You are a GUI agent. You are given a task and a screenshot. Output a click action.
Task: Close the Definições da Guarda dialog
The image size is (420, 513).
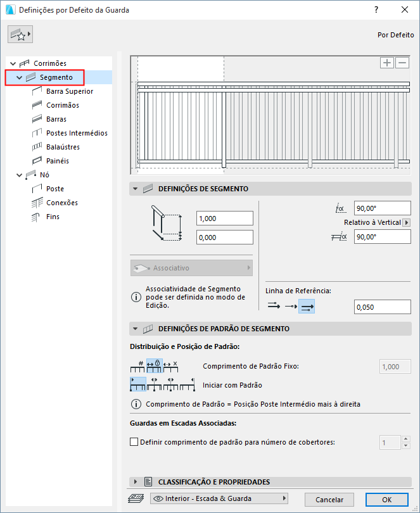[x=405, y=9]
